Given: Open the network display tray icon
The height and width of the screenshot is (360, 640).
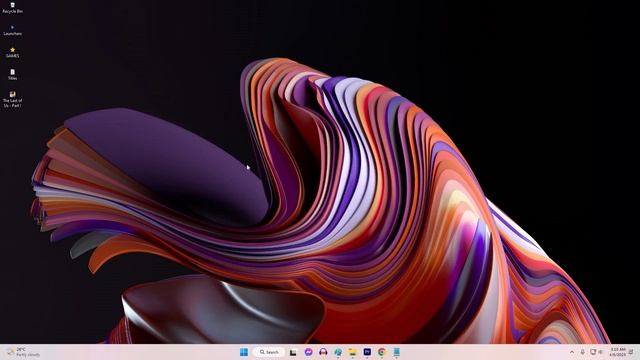Looking at the screenshot, I should pyautogui.click(x=593, y=352).
